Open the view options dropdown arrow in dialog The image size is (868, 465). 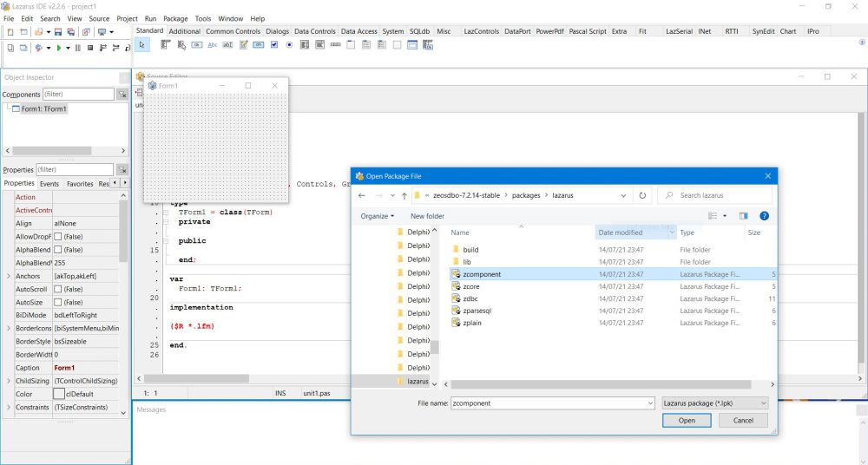point(725,216)
